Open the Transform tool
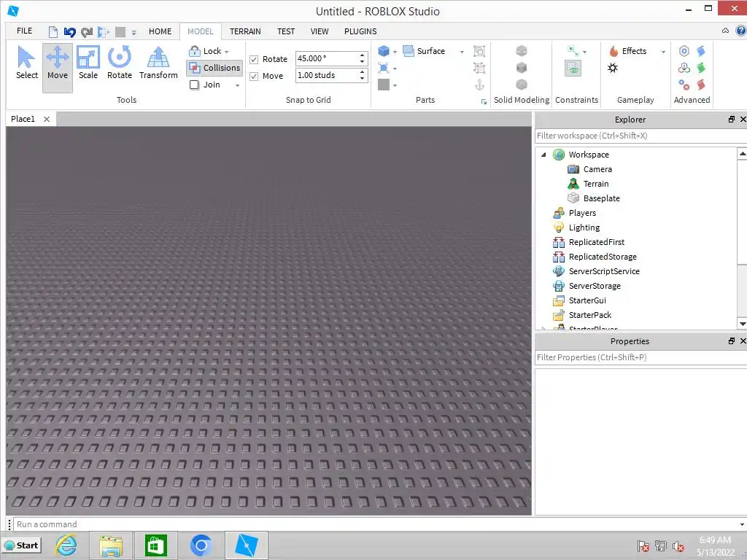Viewport: 747px width, 560px height. point(158,63)
